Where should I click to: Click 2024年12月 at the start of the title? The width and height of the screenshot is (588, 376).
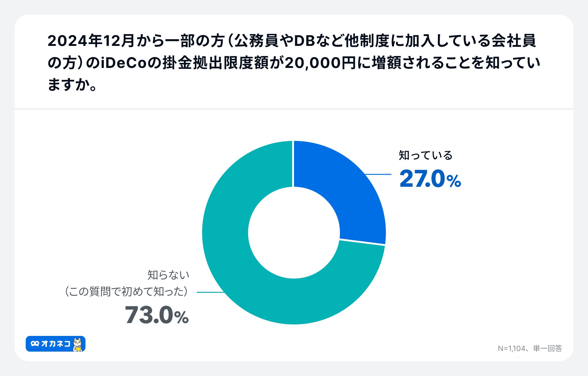91,41
